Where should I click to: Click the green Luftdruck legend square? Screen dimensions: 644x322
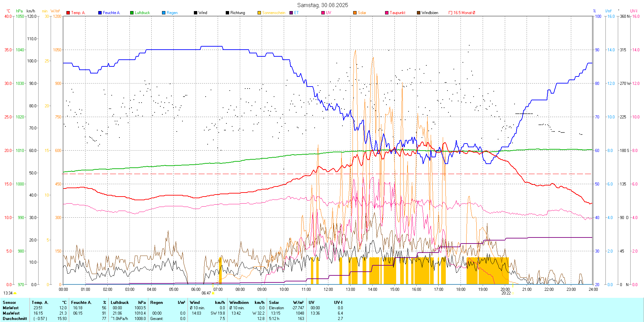(132, 13)
